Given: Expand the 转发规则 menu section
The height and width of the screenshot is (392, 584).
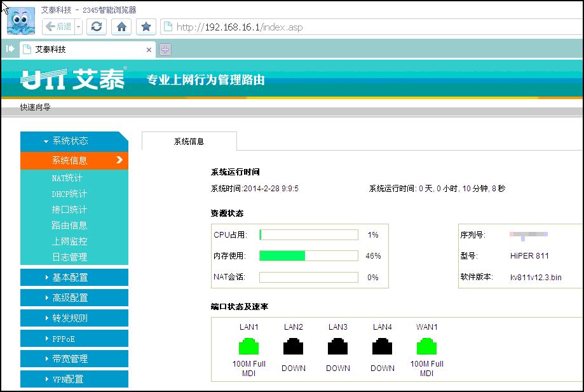Looking at the screenshot, I should coord(74,318).
